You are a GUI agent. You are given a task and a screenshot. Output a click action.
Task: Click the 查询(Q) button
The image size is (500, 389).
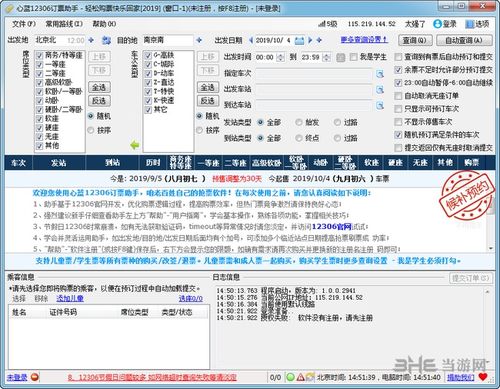point(415,40)
